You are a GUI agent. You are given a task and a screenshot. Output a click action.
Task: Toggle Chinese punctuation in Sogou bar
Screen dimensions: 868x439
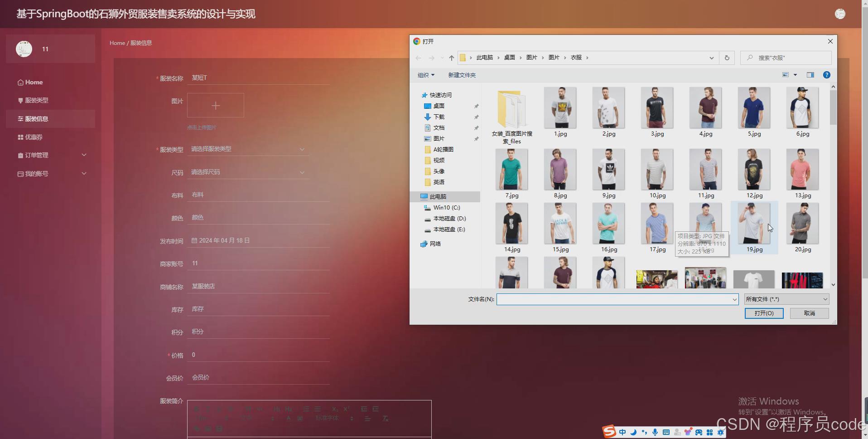point(644,432)
